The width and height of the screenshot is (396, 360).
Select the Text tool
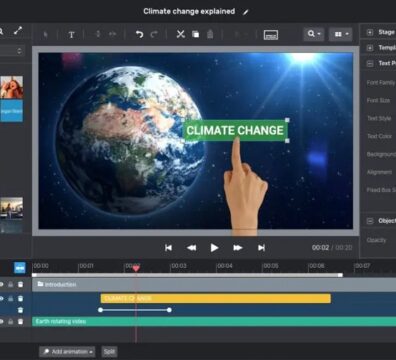71,35
